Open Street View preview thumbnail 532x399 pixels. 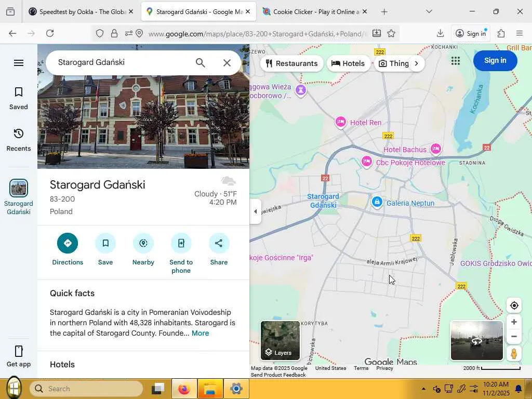coord(477,340)
